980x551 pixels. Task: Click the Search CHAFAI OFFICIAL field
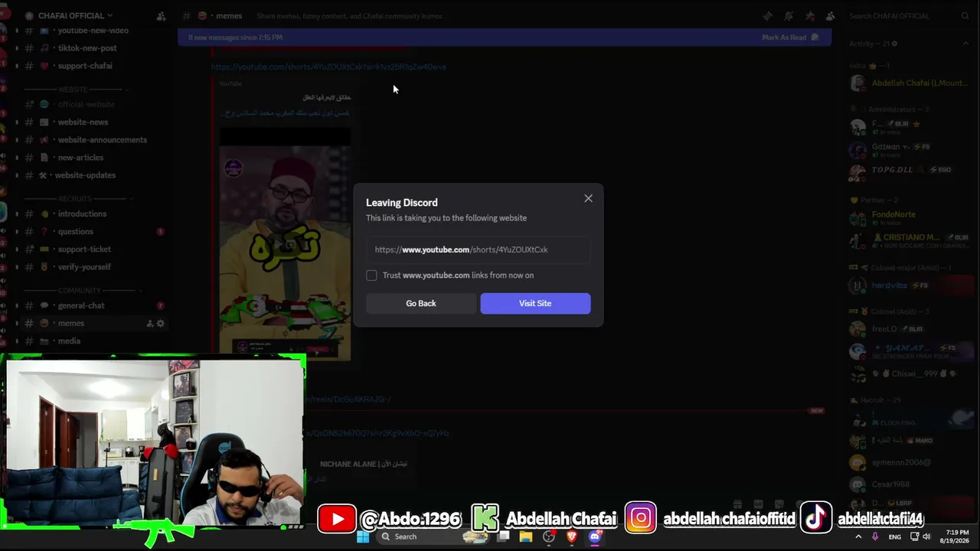point(909,15)
